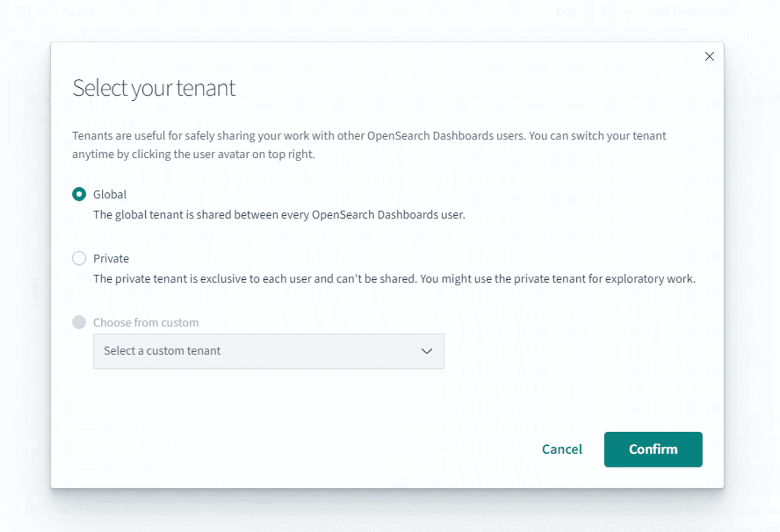
Task: Click the DQL query language button
Action: (567, 12)
